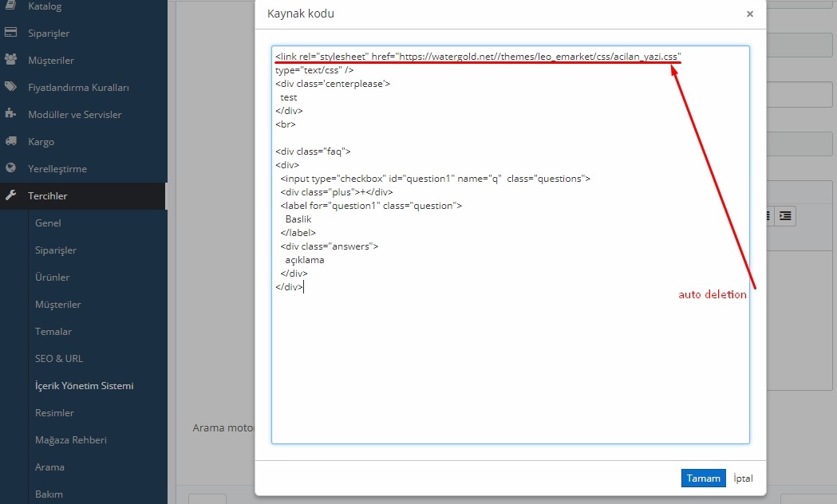837x504 pixels.
Task: Click the Modüller ve Servisler puzzle icon
Action: point(10,113)
